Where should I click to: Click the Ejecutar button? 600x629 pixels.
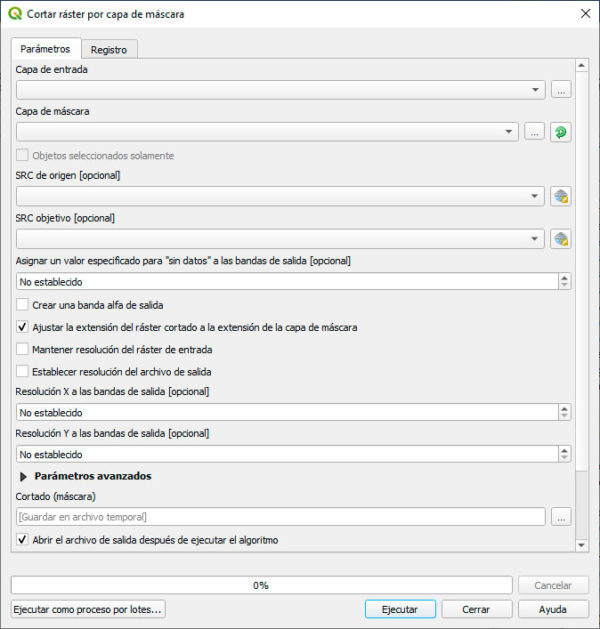tap(400, 609)
